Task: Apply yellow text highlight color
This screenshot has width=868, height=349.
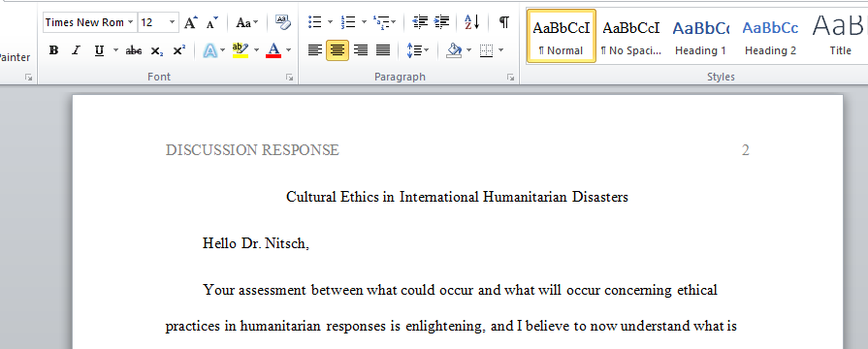Action: pyautogui.click(x=241, y=50)
